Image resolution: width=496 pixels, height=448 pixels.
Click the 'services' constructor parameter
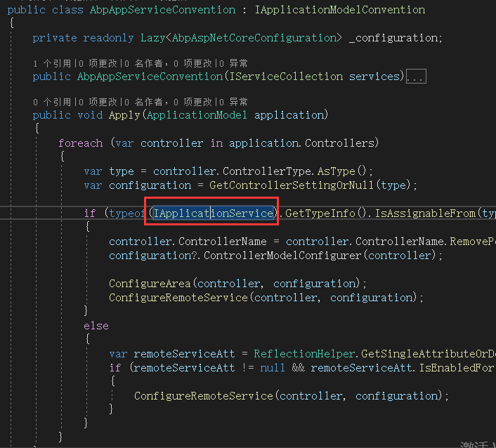[374, 77]
